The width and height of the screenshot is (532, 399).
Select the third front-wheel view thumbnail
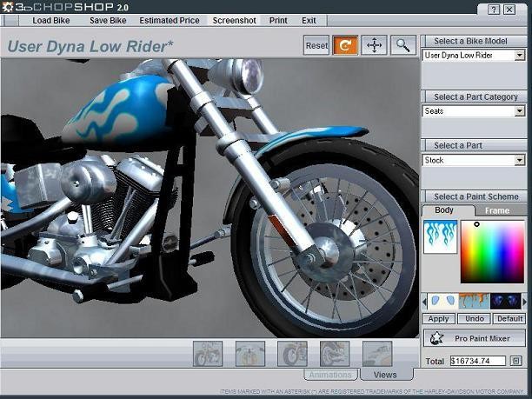coord(292,354)
